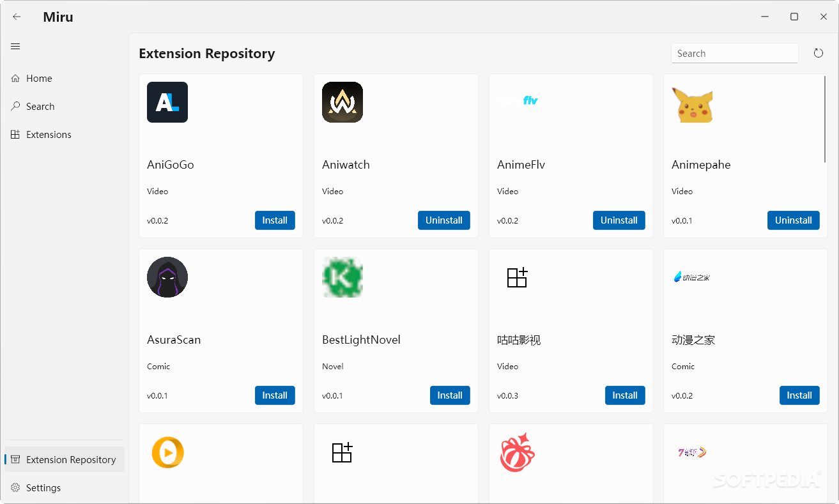Click the BestLightNovel extension title
839x504 pixels.
tap(361, 340)
